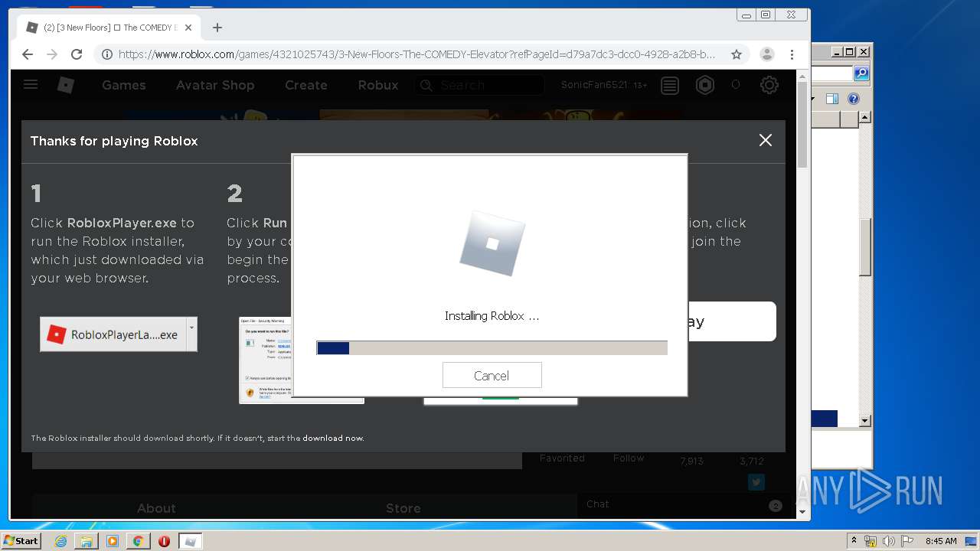Viewport: 980px width, 551px height.
Task: Click scroll down arrow in background window
Action: tap(864, 421)
